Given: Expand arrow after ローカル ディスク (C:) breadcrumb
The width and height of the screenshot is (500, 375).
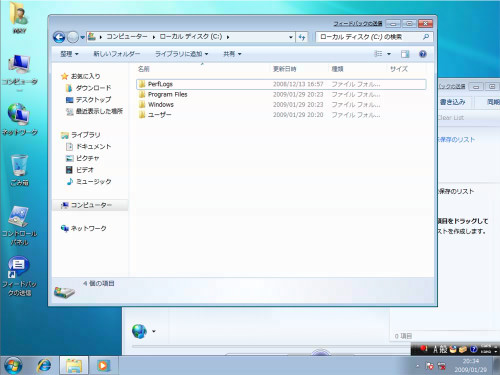Looking at the screenshot, I should [x=228, y=37].
